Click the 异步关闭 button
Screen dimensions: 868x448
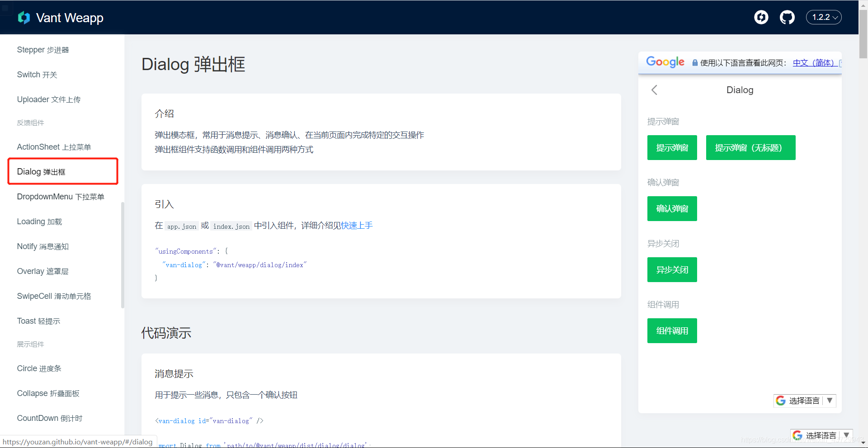672,269
